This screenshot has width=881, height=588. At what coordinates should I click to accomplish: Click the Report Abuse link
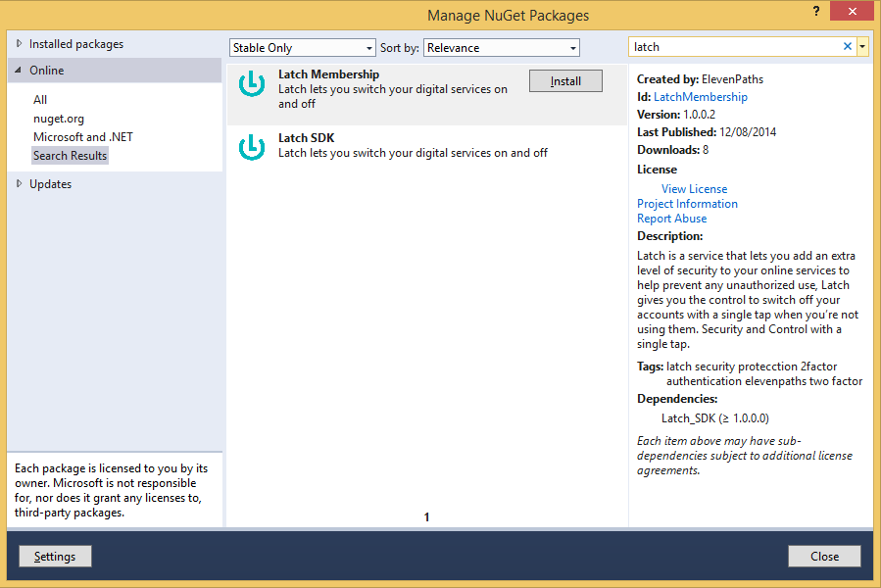click(671, 219)
